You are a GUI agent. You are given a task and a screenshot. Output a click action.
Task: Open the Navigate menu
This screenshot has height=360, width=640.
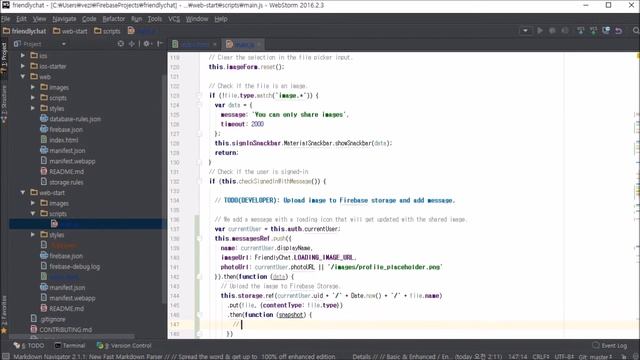[x=64, y=19]
